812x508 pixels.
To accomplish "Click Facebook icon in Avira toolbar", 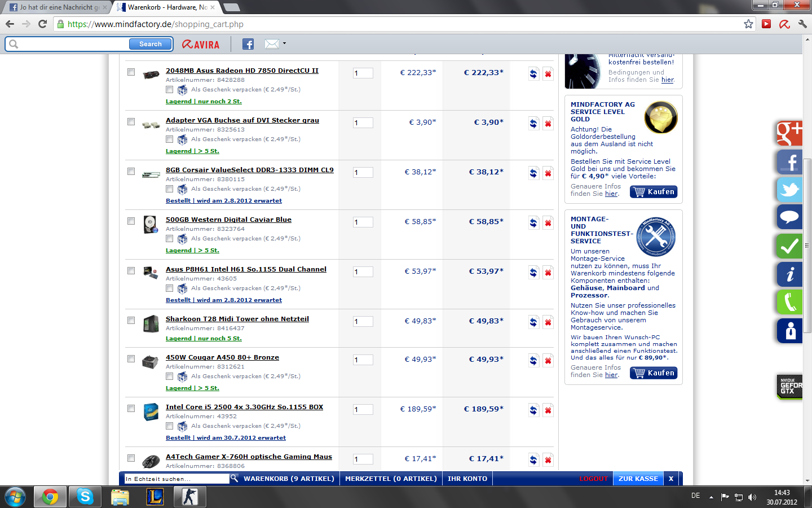I will click(248, 44).
